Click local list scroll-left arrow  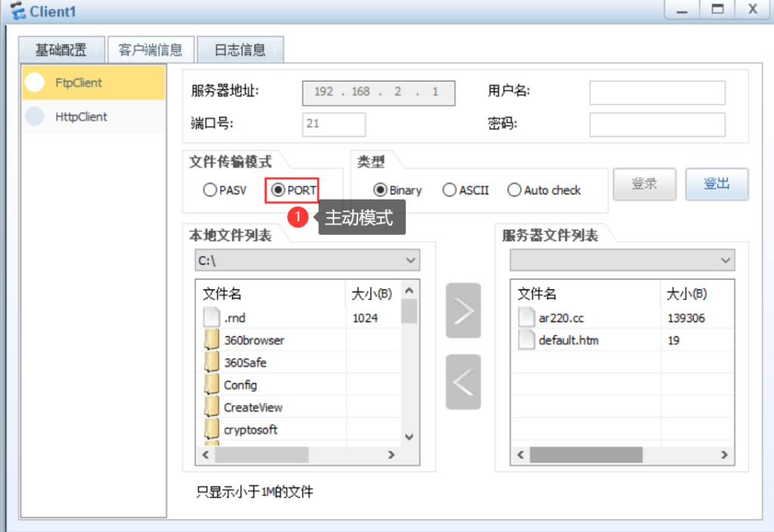pos(206,454)
